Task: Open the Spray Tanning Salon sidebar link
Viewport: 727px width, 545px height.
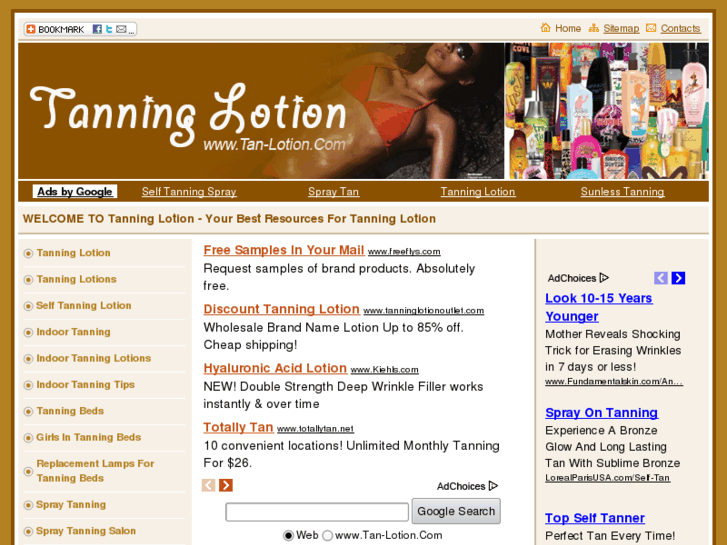Action: click(x=86, y=531)
